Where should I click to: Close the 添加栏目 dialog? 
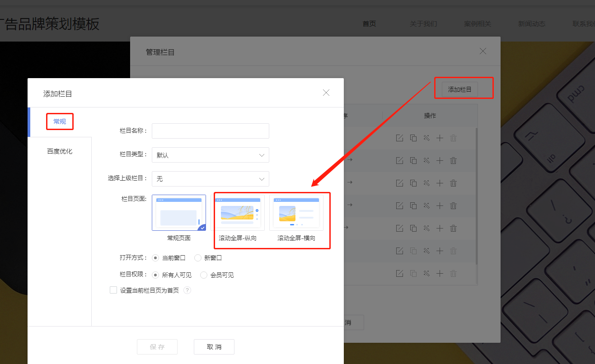tap(326, 93)
